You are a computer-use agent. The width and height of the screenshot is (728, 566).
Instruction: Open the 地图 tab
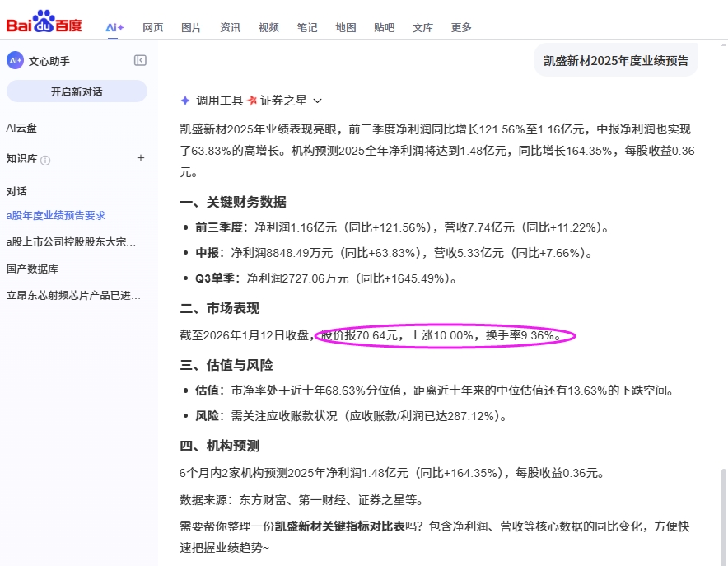[x=345, y=27]
